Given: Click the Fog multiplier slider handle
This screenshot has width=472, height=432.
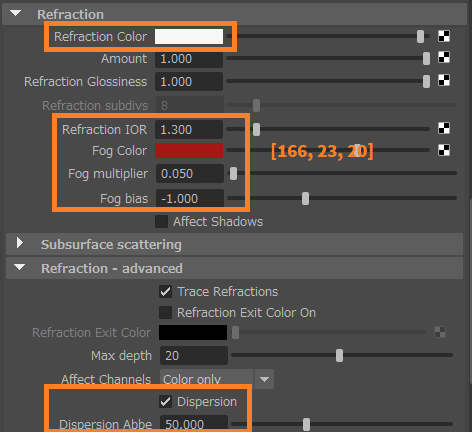Looking at the screenshot, I should point(233,173).
